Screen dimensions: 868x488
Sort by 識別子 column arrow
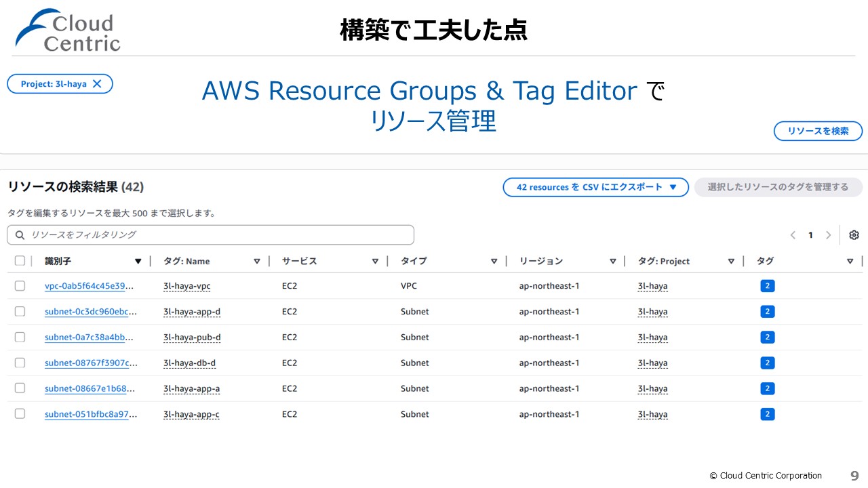click(x=138, y=261)
